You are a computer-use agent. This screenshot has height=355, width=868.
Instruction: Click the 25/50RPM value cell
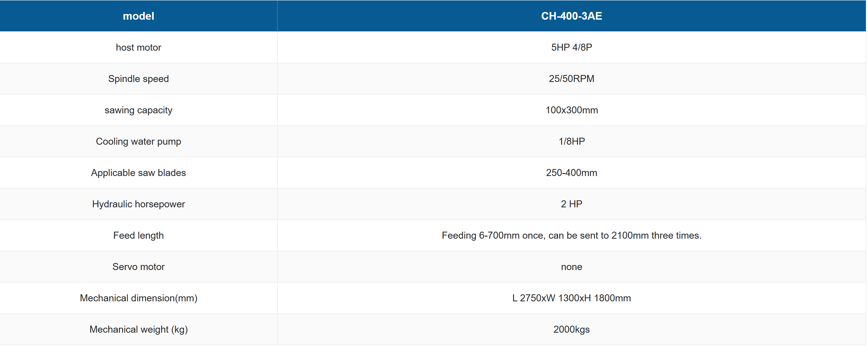[571, 78]
